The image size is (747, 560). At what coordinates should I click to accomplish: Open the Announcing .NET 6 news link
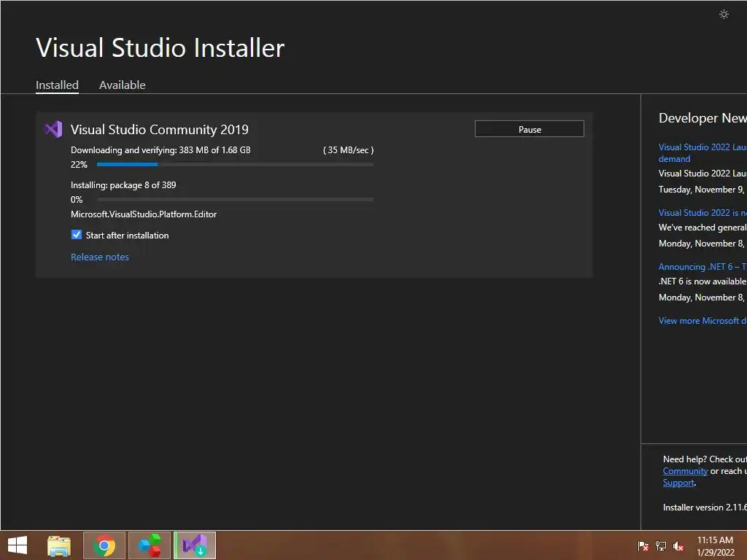pyautogui.click(x=703, y=267)
